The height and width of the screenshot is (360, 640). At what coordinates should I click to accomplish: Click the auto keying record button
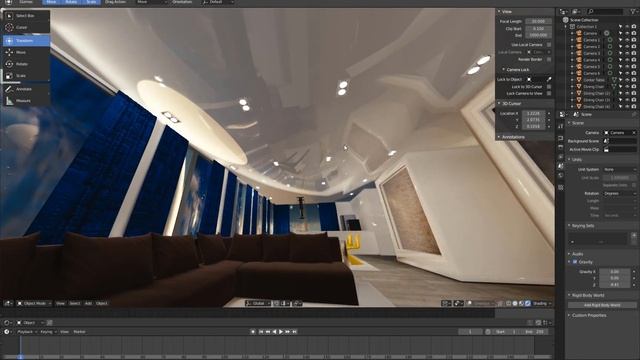(x=253, y=332)
